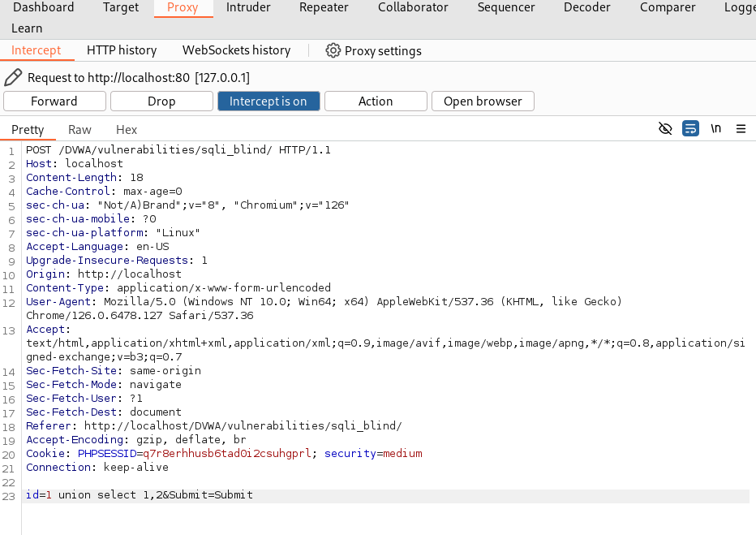756x535 pixels.
Task: Click the Accept-Encoding header line
Action: [136, 440]
